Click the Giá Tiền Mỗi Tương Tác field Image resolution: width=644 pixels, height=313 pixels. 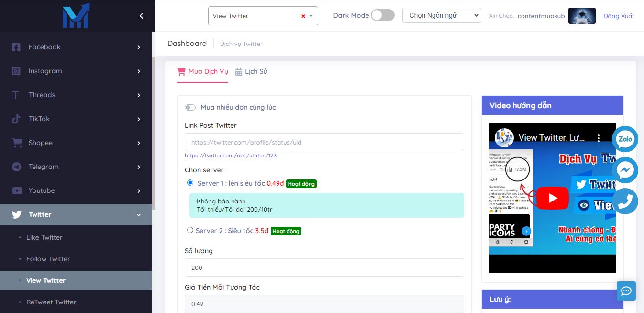point(324,304)
